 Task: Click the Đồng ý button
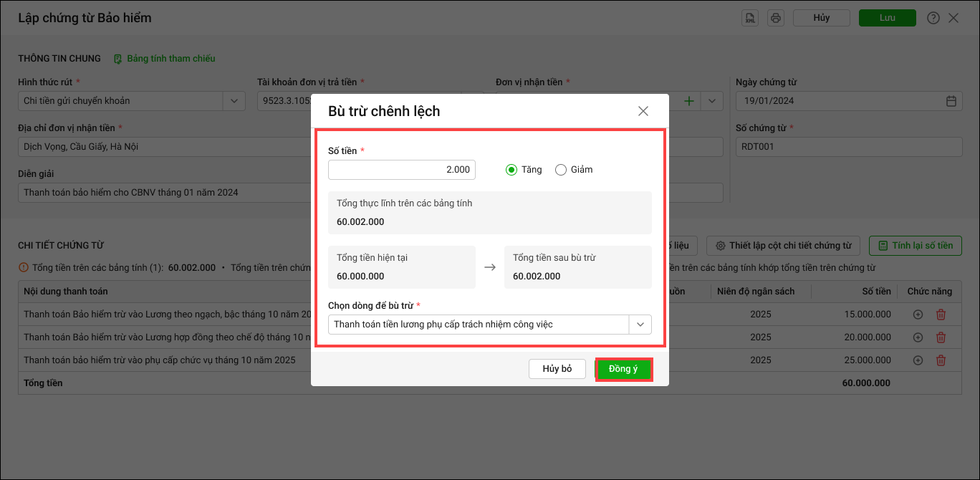(623, 369)
